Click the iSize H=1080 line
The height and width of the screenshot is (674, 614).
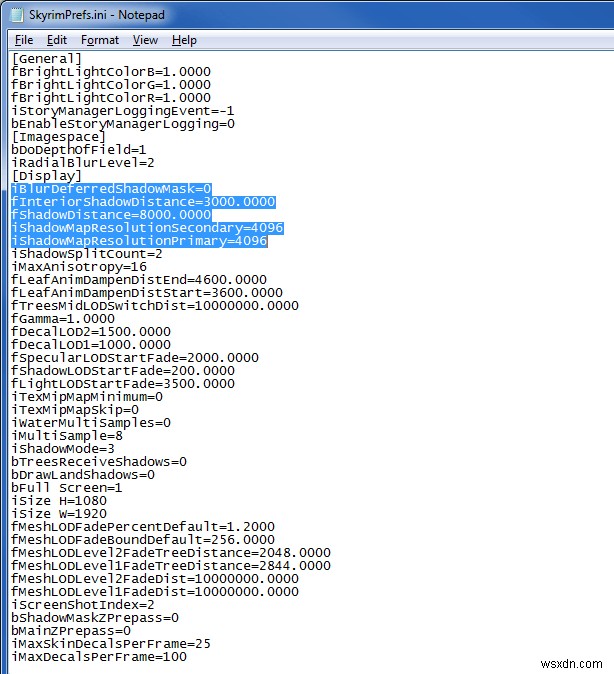coord(59,501)
